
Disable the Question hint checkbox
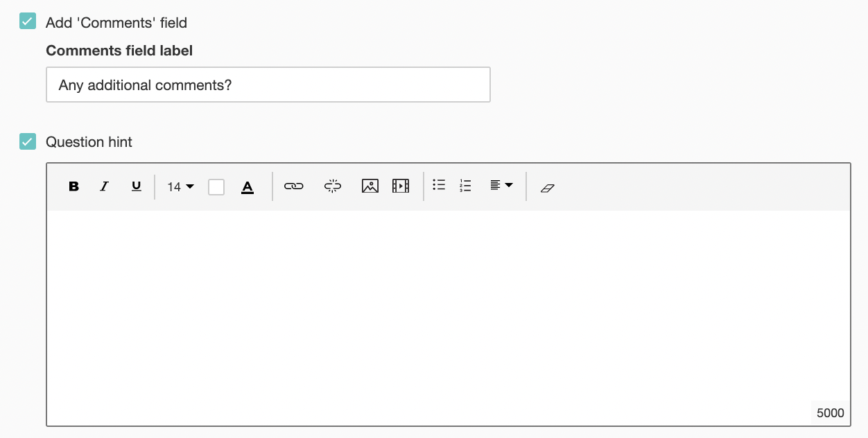[x=28, y=142]
